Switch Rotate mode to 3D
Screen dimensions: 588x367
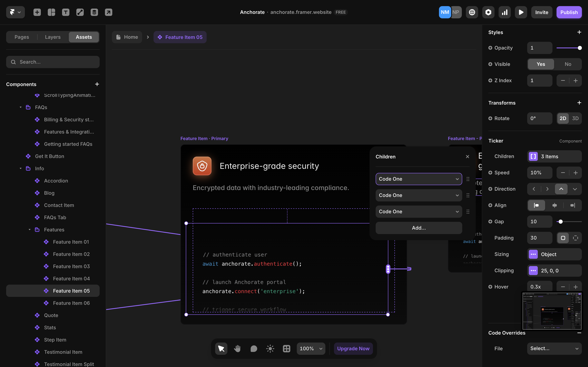(575, 118)
